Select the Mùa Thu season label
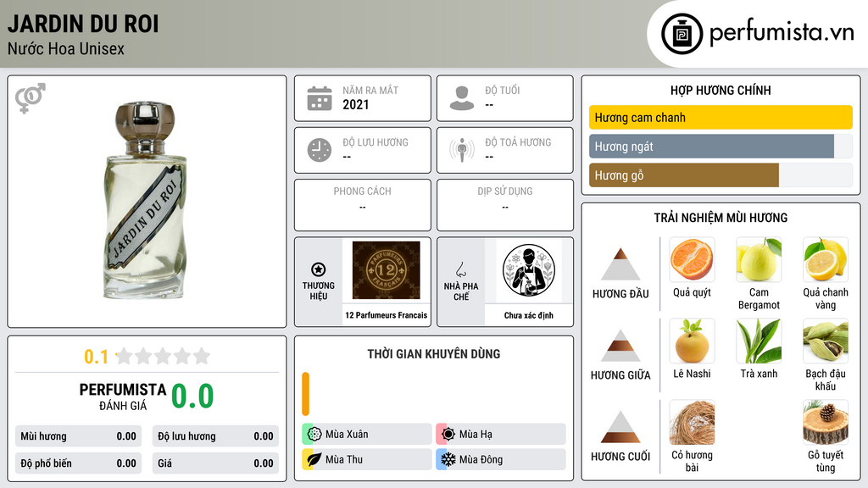Image resolution: width=868 pixels, height=488 pixels. 344,459
